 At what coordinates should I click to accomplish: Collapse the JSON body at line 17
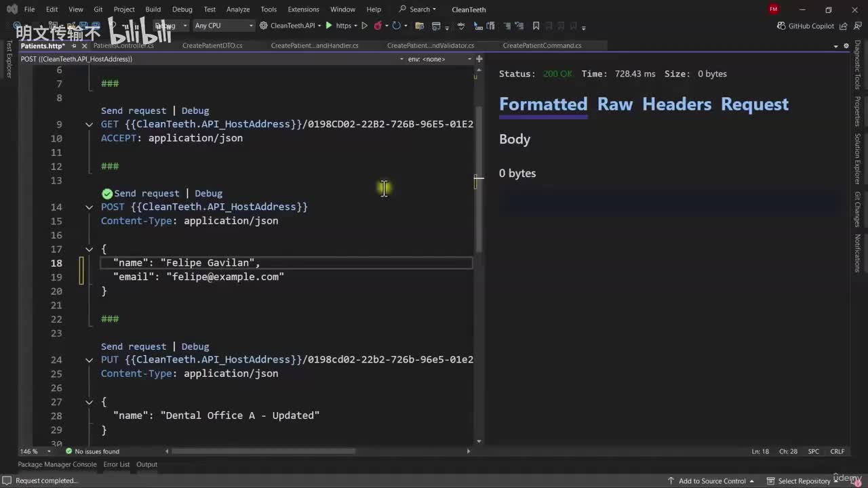[89, 249]
